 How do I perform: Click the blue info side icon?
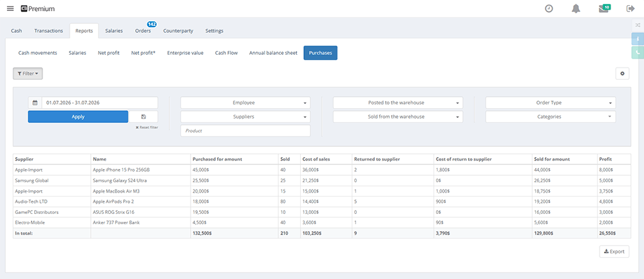[x=638, y=39]
